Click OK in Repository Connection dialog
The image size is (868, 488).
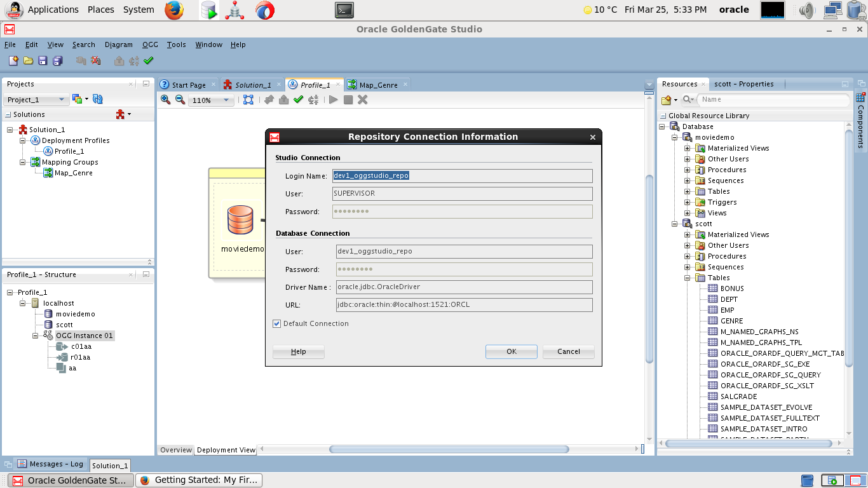click(512, 351)
